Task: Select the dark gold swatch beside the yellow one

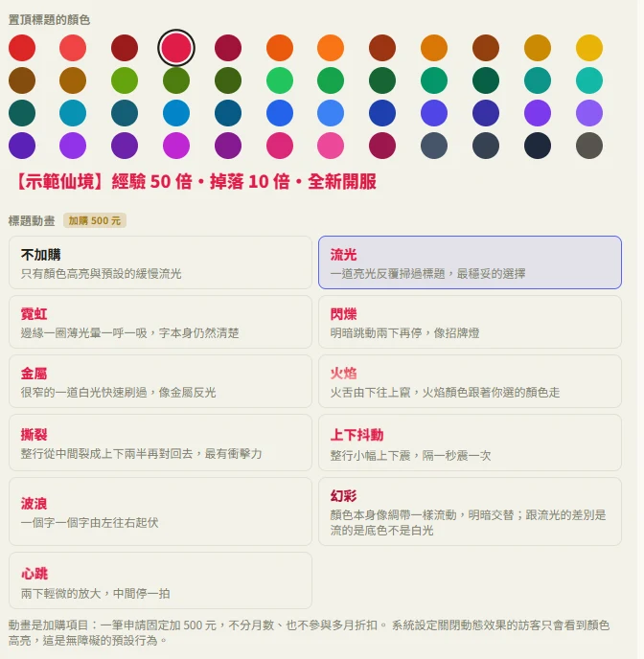Action: point(538,48)
